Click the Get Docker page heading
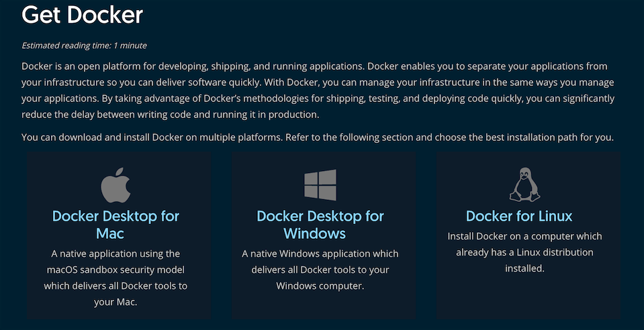Viewport: 644px width, 330px height. click(x=82, y=14)
